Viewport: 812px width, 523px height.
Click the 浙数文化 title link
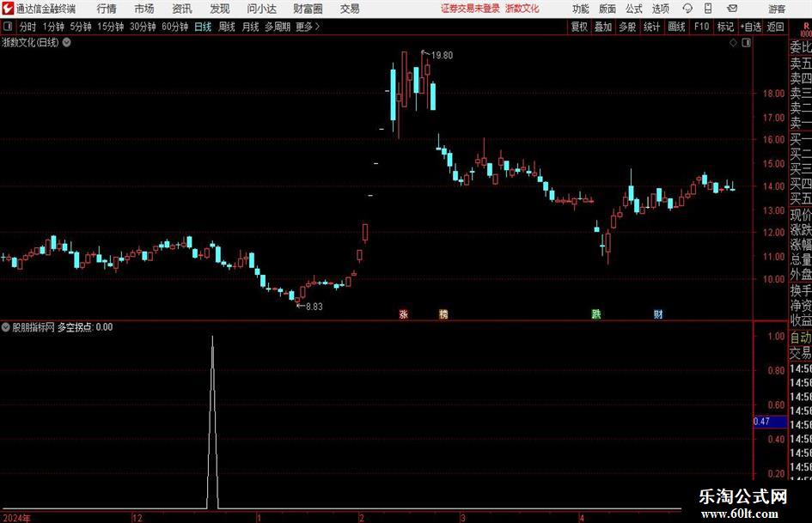pyautogui.click(x=522, y=9)
